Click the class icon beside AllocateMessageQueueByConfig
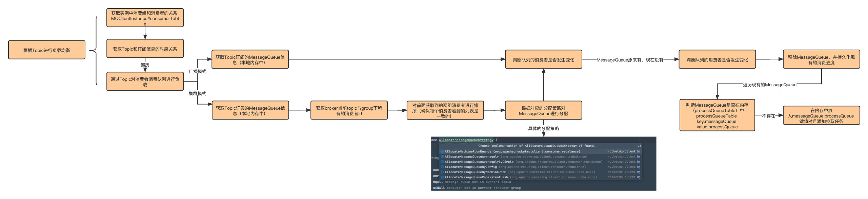This screenshot has height=199, width=868. [x=442, y=167]
